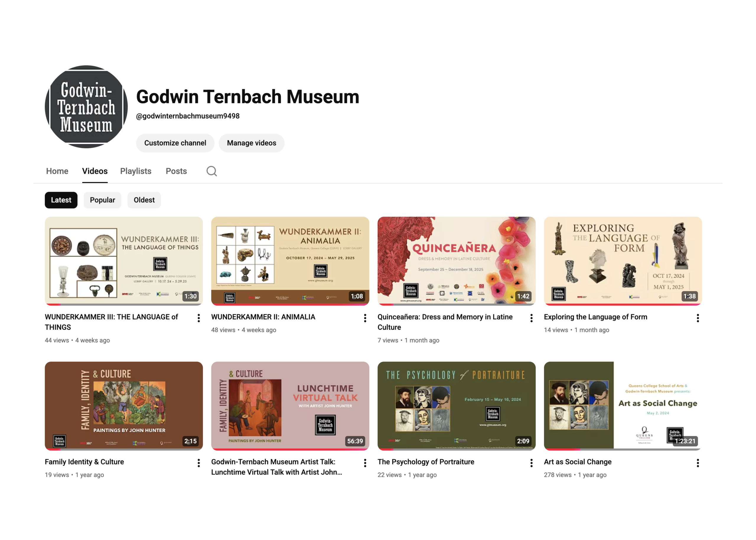Open more actions for Quinceañera video
This screenshot has height=540, width=756.
pos(531,318)
